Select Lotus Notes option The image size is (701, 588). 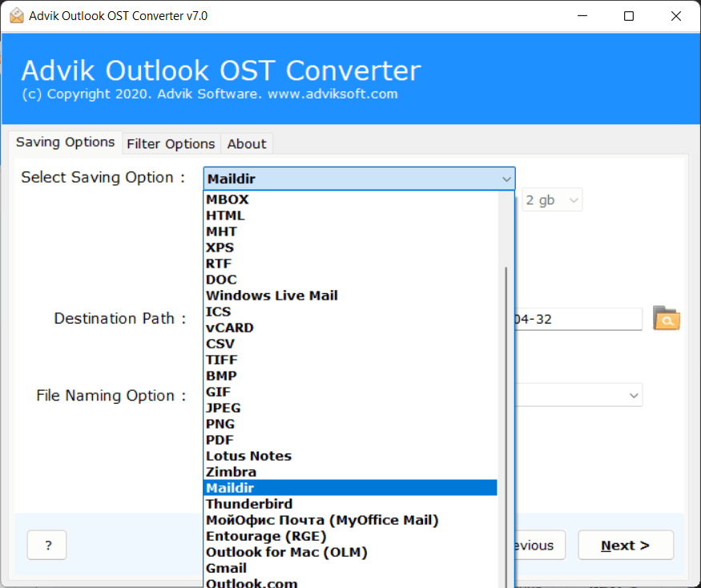[x=350, y=456]
